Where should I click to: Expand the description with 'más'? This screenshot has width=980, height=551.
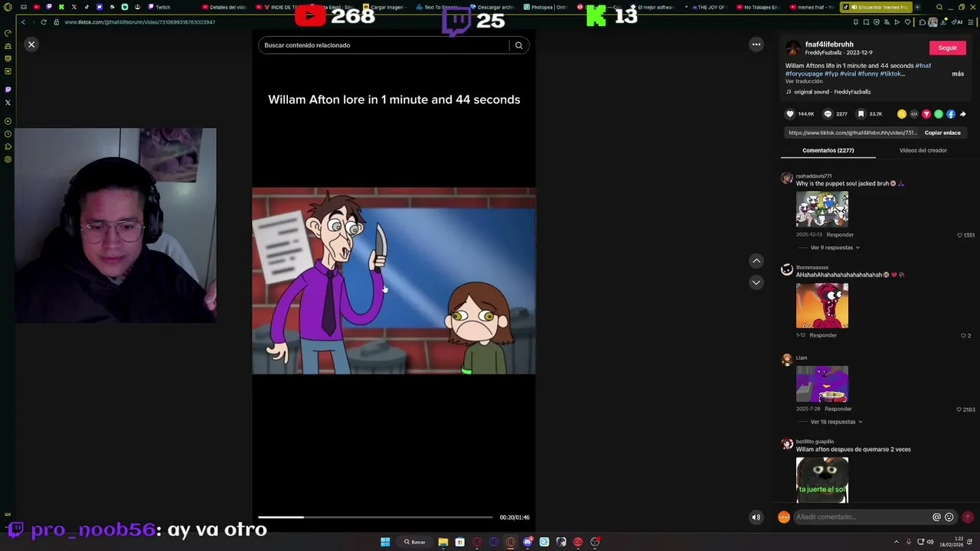coord(958,73)
